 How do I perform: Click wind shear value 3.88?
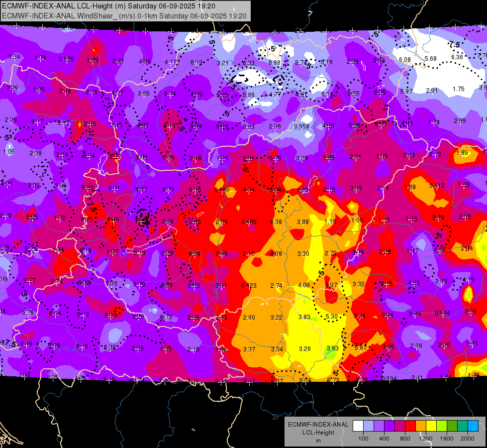303,222
